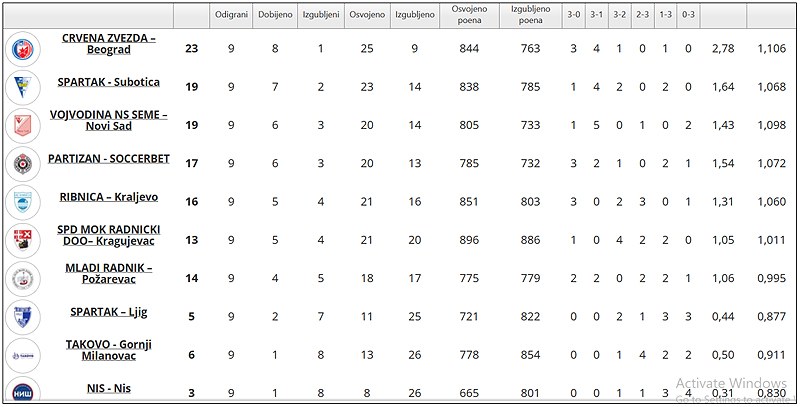
Task: Select the Partizan Soccerbet club logo
Action: [21, 163]
